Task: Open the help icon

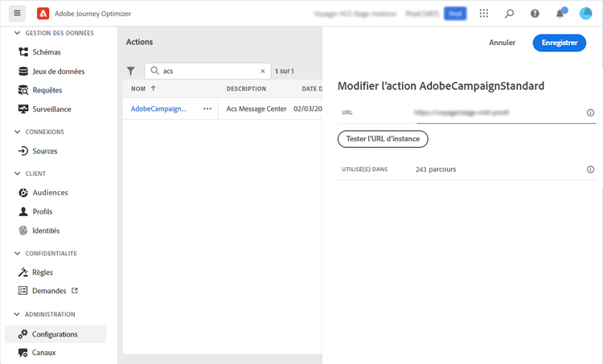Action: click(535, 14)
